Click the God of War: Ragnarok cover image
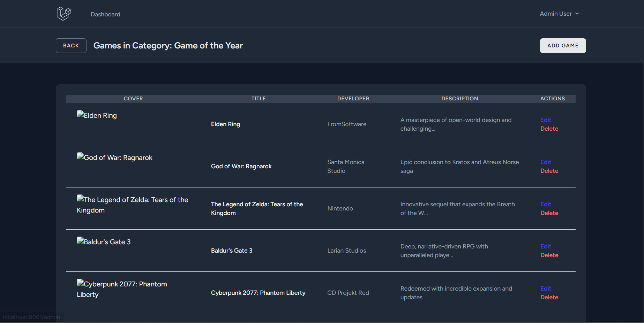644x323 pixels. tap(115, 157)
